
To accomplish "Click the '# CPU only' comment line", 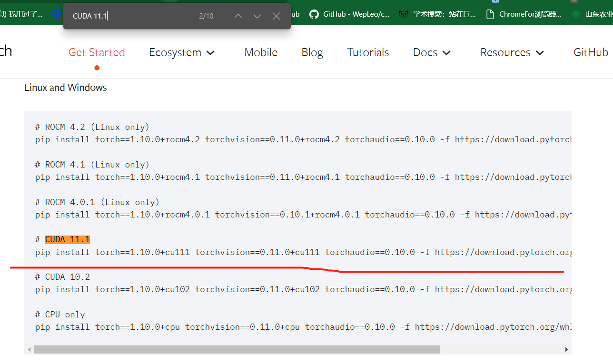I will click(60, 315).
